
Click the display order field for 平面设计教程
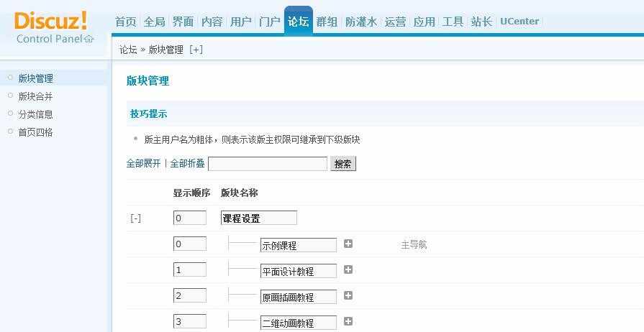(190, 269)
